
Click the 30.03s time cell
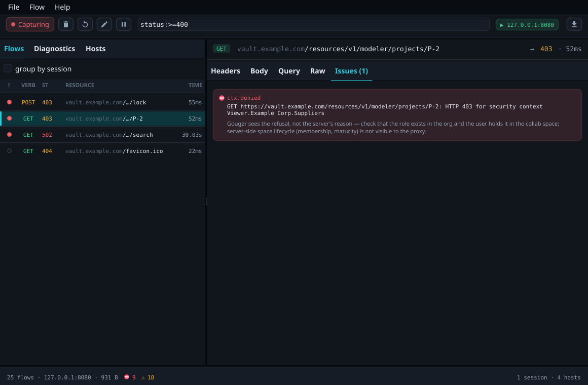pyautogui.click(x=192, y=135)
